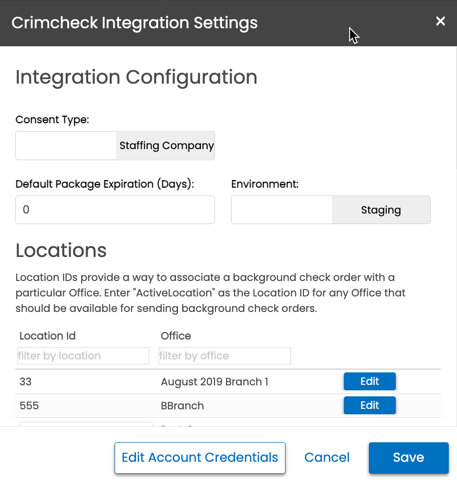Edit the August 2019 Branch 1 location
Viewport: 457px width, 489px height.
(x=370, y=381)
